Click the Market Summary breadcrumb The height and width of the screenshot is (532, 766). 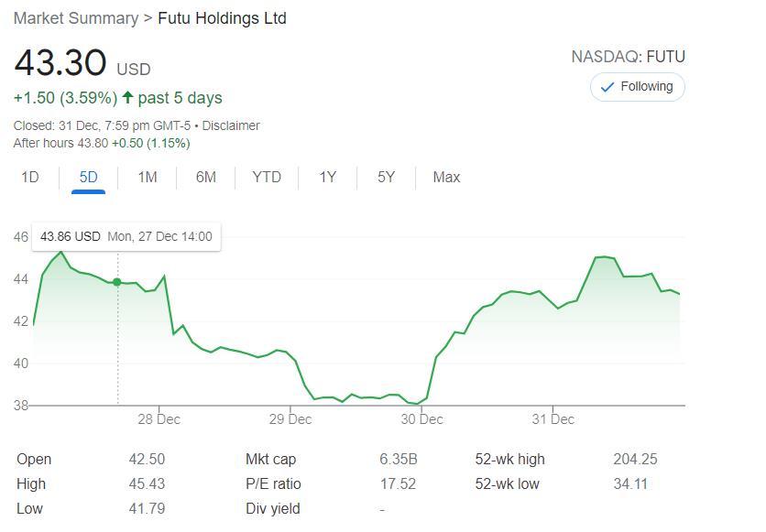(x=76, y=18)
